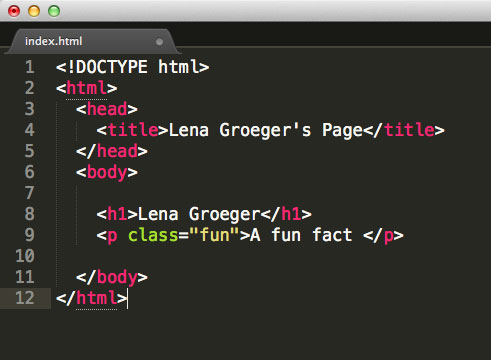Minimize window with the yellow button

[x=34, y=11]
